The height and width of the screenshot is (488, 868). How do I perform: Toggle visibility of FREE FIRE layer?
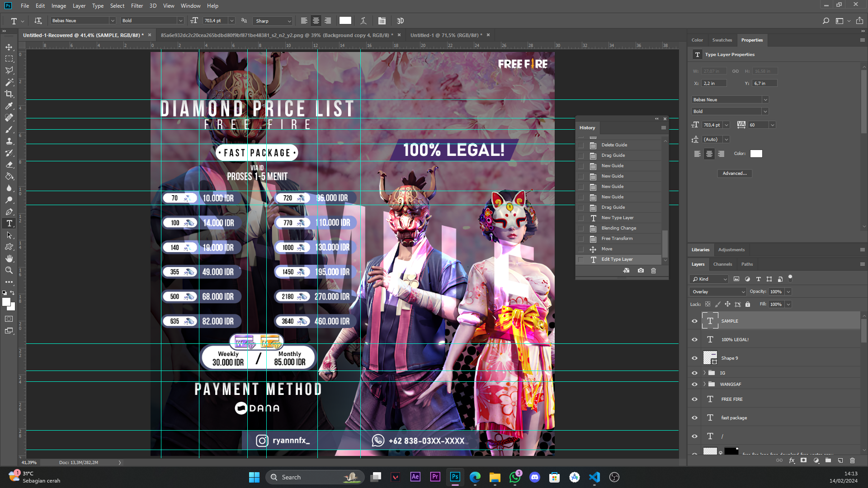coord(695,399)
